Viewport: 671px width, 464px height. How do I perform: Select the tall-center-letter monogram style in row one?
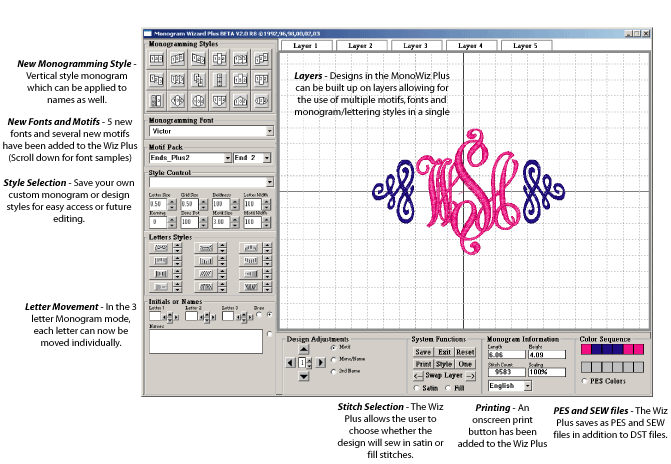[219, 59]
